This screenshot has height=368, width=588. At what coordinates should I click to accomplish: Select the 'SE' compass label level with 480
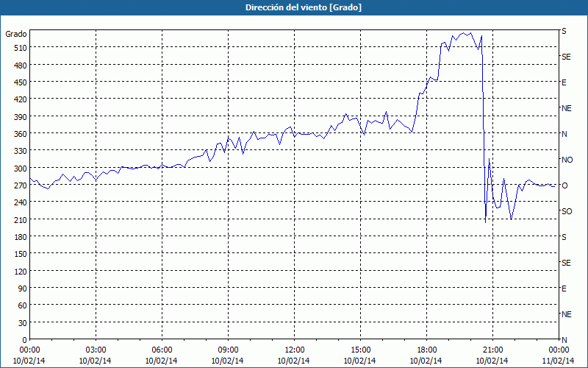click(566, 57)
